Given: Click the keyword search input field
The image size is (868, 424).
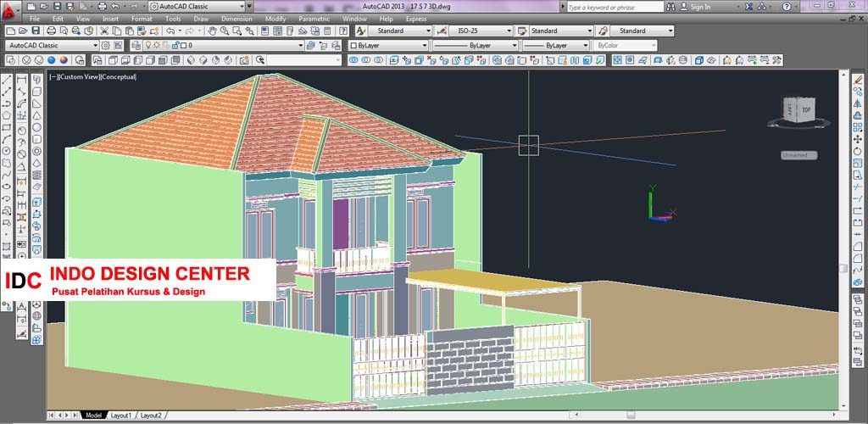Looking at the screenshot, I should click(615, 7).
